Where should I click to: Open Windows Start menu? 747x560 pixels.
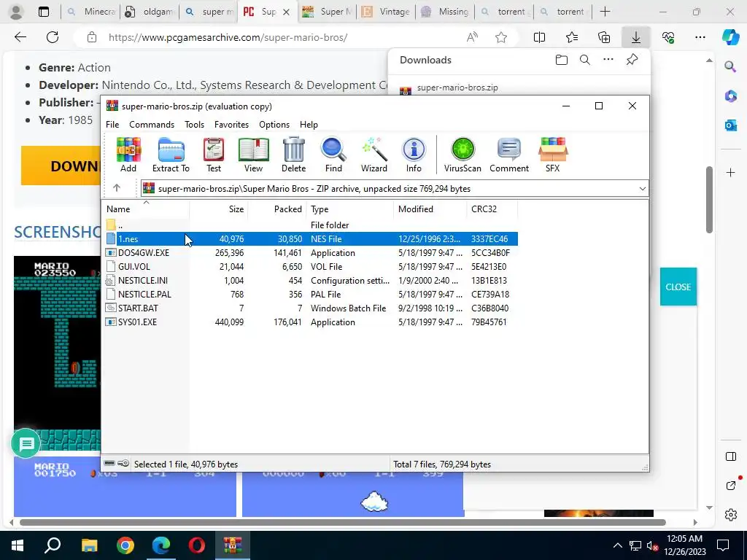(18, 545)
